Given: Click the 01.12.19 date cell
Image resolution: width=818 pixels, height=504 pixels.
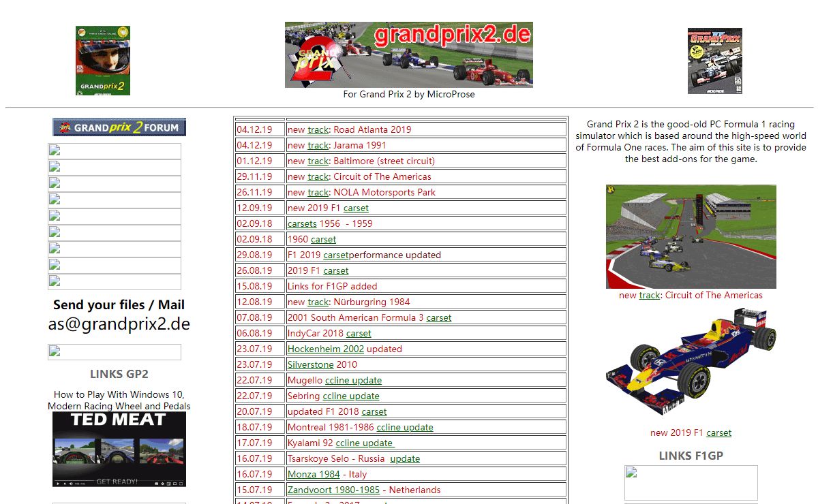Looking at the screenshot, I should (260, 161).
